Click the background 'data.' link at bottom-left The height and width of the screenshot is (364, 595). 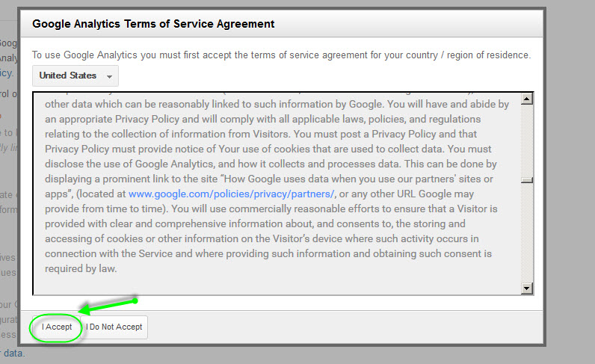pos(13,353)
